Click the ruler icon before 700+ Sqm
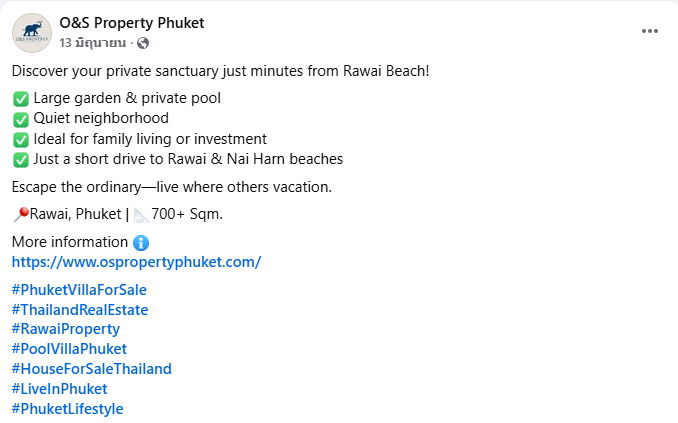678x423 pixels. (141, 214)
